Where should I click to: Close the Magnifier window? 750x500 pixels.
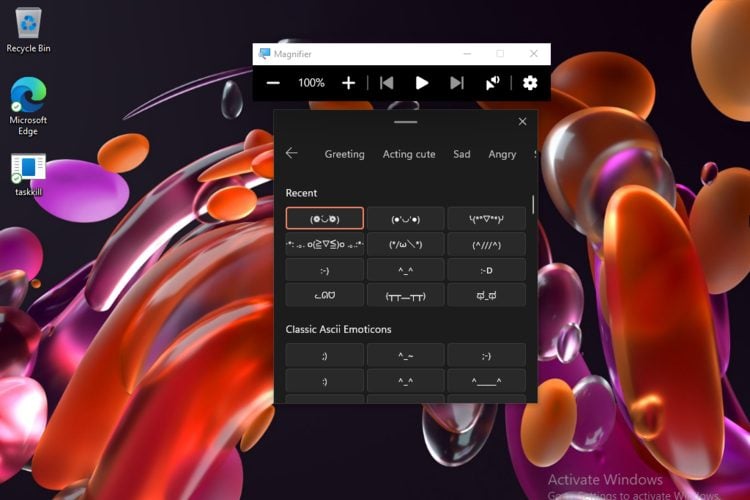(x=534, y=54)
